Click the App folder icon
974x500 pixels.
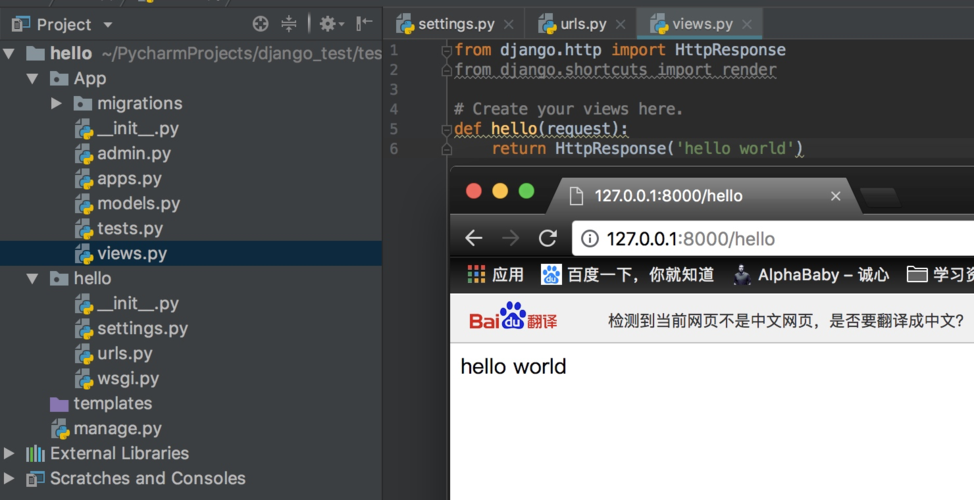pos(59,78)
